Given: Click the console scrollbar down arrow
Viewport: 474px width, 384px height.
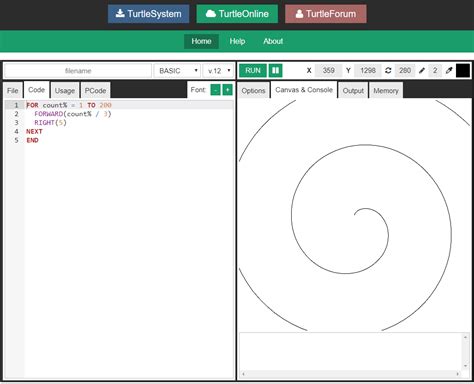Looking at the screenshot, I should (x=465, y=366).
